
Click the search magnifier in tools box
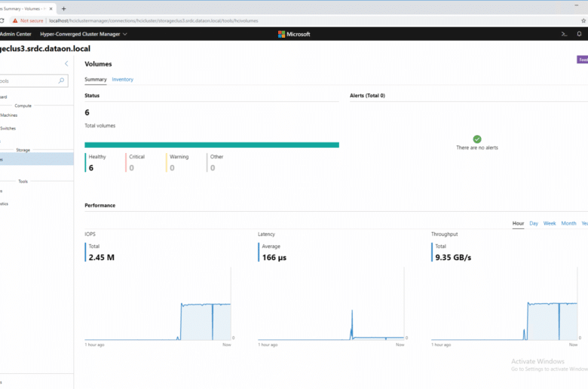point(61,81)
